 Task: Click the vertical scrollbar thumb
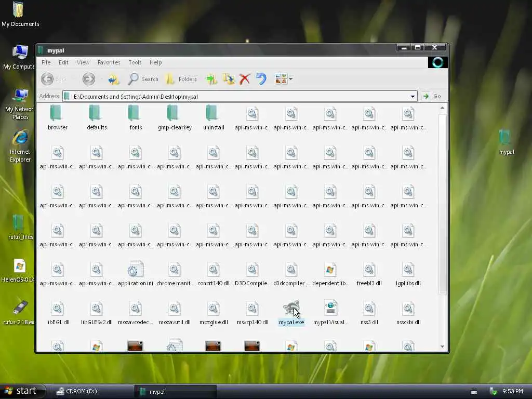442,204
